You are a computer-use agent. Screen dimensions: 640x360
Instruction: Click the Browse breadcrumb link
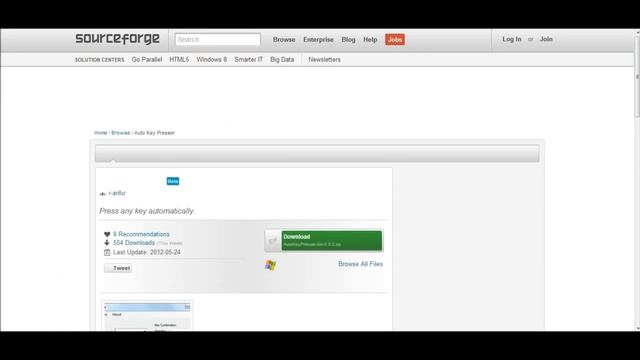[x=120, y=133]
